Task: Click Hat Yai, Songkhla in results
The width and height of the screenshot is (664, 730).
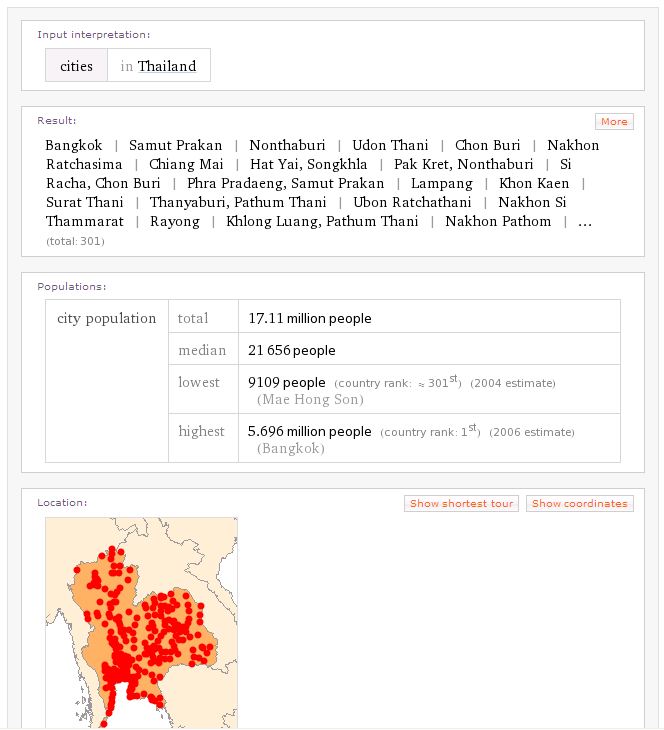Action: (309, 164)
